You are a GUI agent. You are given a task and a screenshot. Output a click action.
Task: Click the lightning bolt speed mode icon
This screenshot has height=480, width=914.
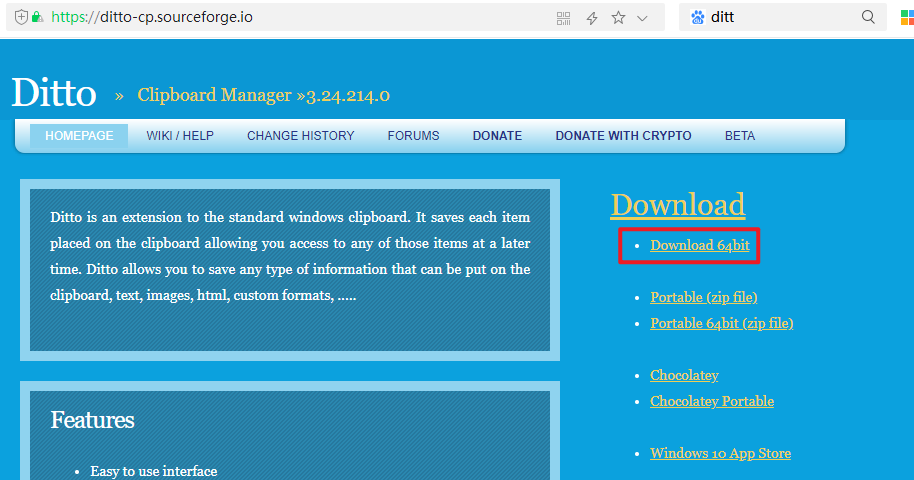click(592, 18)
